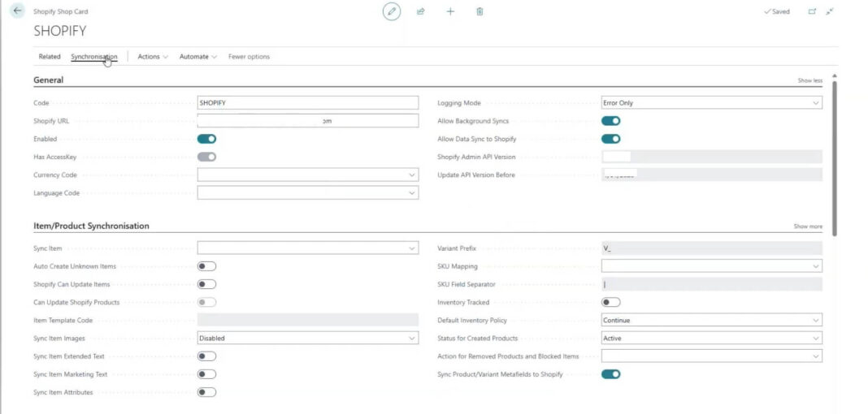Disable Sync Product/Variant Metafields to Shopify
This screenshot has height=414, width=868.
coord(610,374)
